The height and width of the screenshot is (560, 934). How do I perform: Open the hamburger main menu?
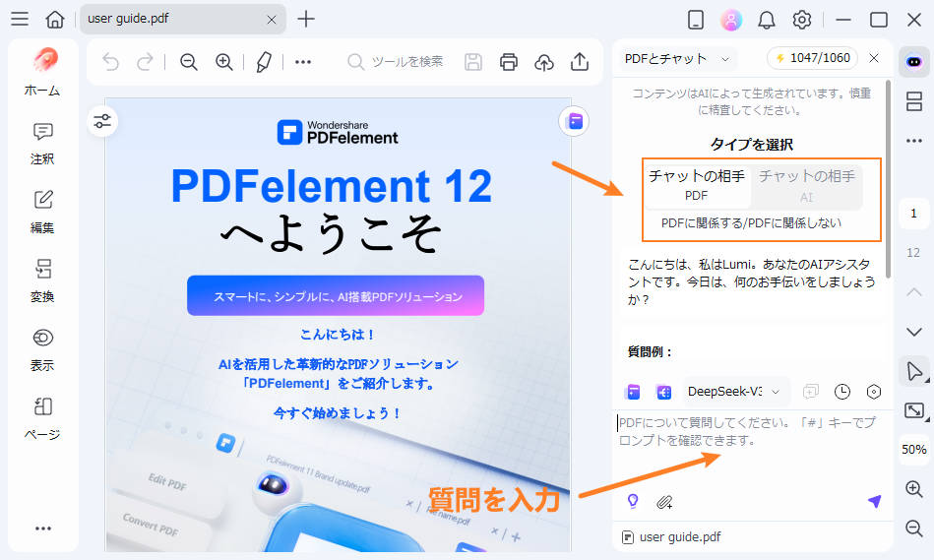tap(20, 19)
